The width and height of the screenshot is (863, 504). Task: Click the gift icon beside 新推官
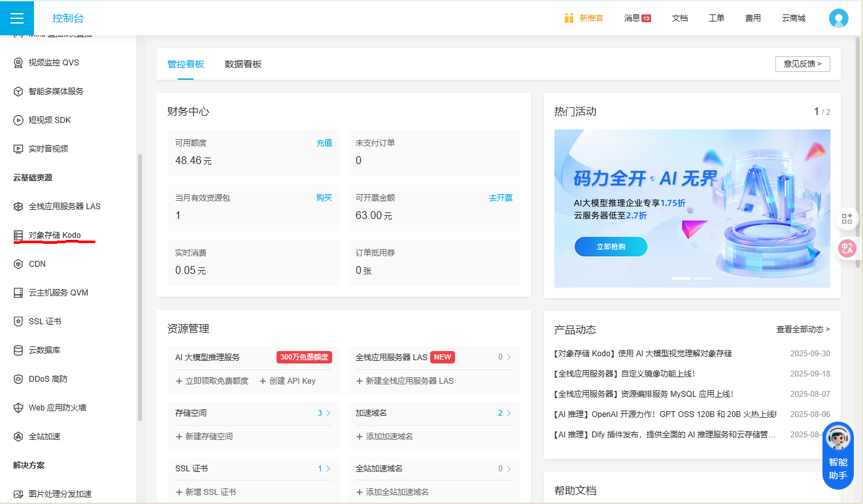click(569, 18)
